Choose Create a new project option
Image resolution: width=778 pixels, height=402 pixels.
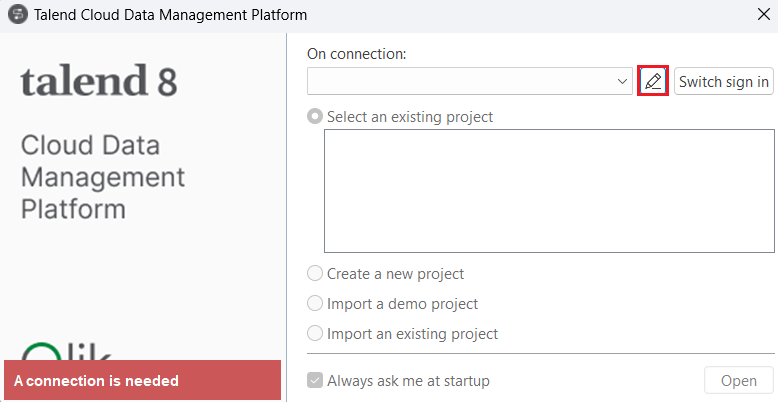(316, 274)
